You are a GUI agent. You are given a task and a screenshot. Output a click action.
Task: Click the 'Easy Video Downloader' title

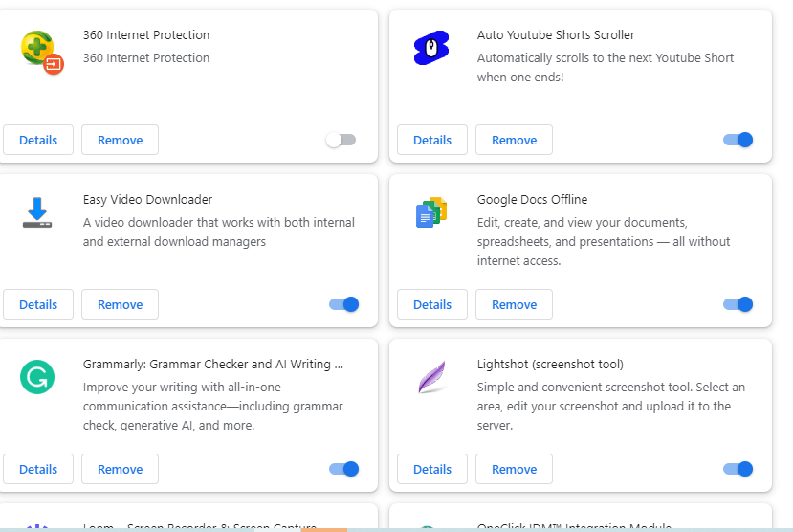point(147,200)
